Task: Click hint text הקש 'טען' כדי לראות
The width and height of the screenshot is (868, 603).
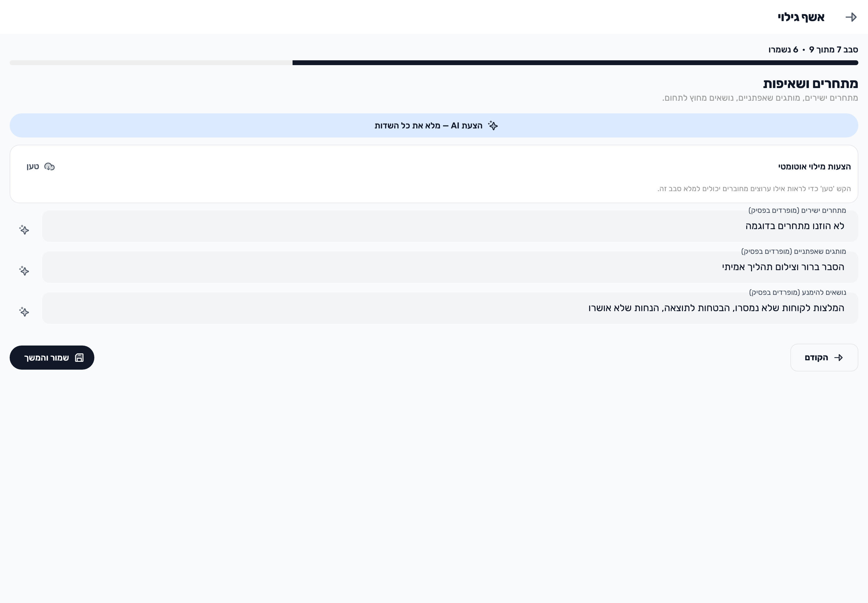Action: coord(754,188)
